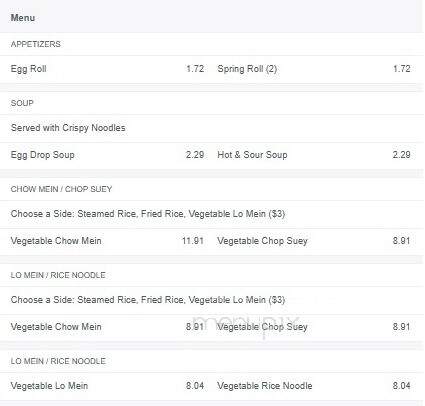
Task: Click second Choose a Side description
Action: click(x=148, y=300)
